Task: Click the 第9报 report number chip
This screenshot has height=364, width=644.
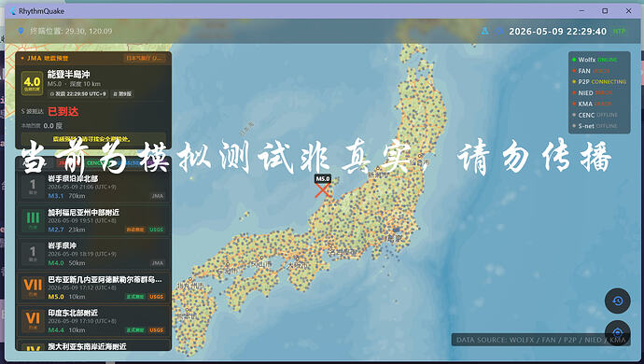Action: [x=122, y=93]
